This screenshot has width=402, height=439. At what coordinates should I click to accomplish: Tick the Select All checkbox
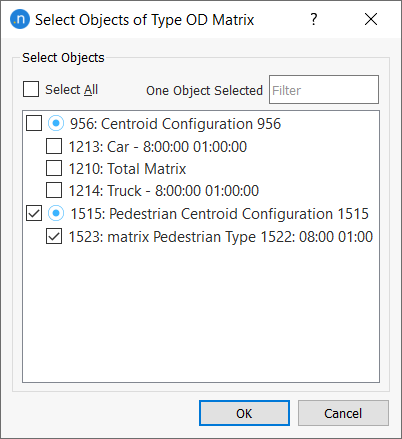click(x=31, y=89)
